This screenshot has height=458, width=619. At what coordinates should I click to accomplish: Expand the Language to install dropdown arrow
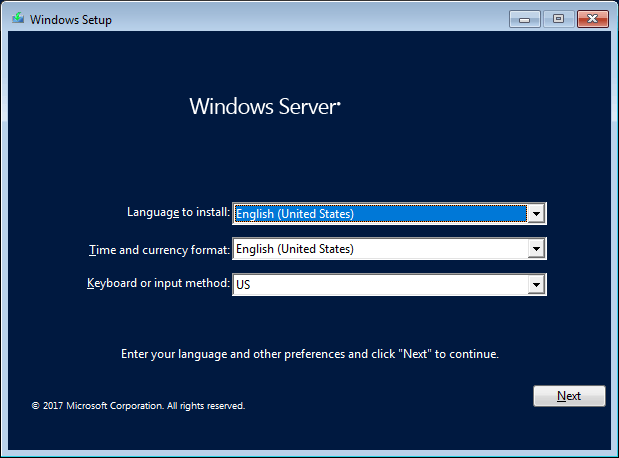pyautogui.click(x=536, y=214)
